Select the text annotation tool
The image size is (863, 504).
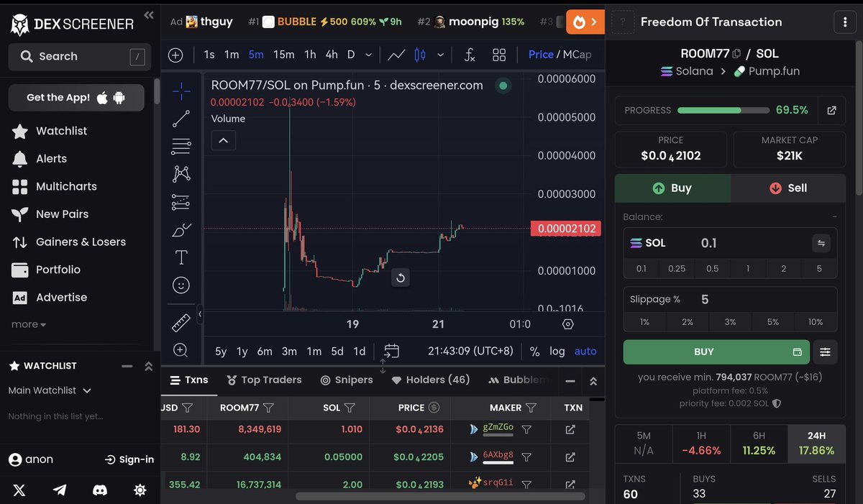coord(181,257)
